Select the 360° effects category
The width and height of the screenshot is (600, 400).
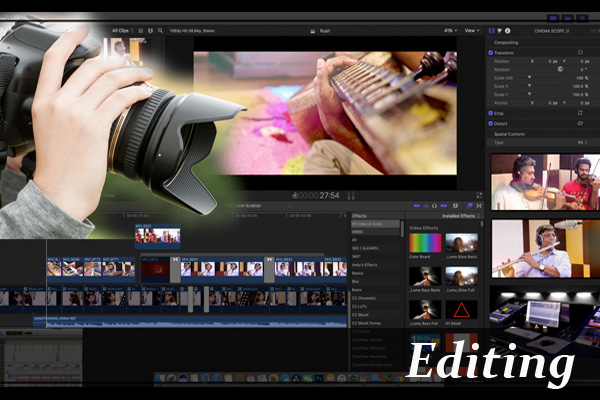click(375, 256)
